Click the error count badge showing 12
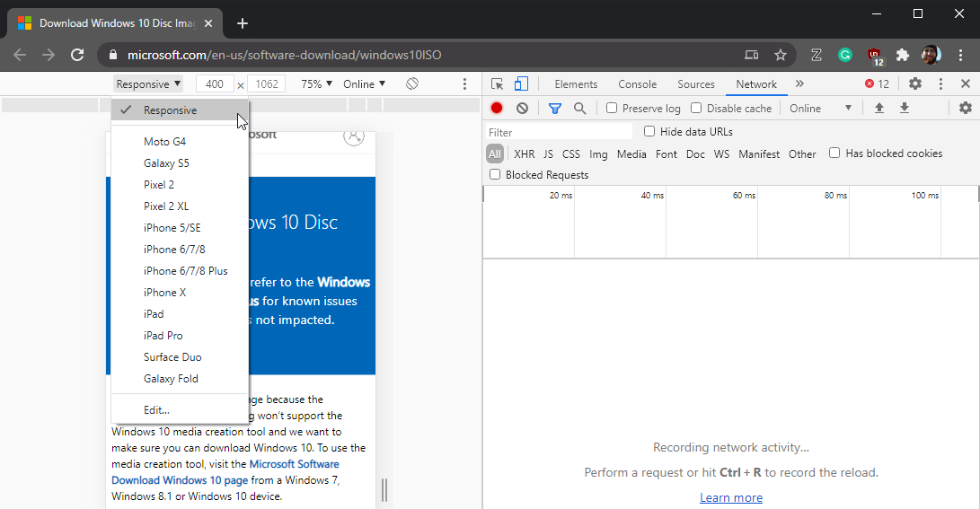This screenshot has width=980, height=509. click(876, 83)
